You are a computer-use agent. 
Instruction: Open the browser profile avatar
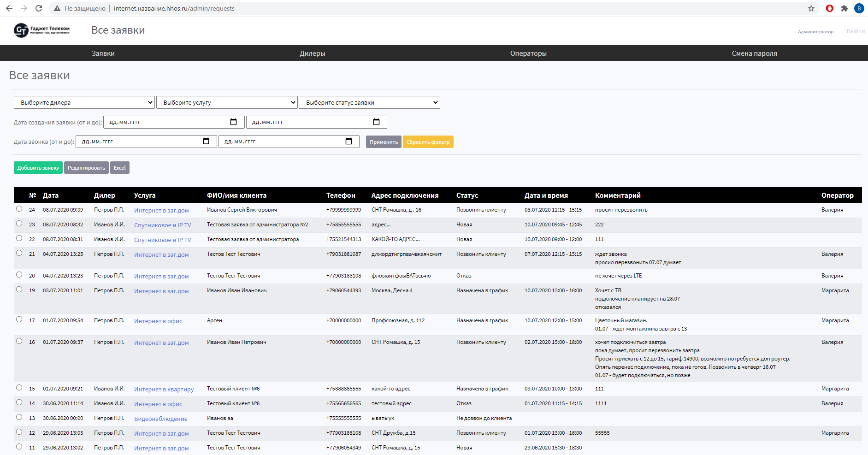(859, 8)
